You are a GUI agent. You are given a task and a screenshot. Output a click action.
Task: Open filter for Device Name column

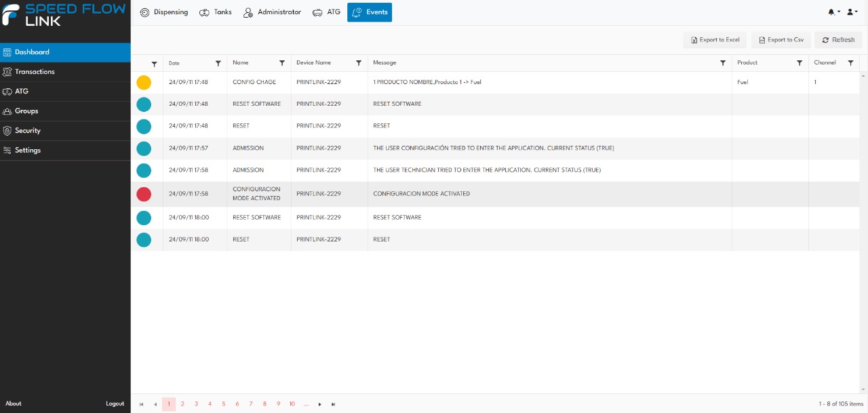359,63
